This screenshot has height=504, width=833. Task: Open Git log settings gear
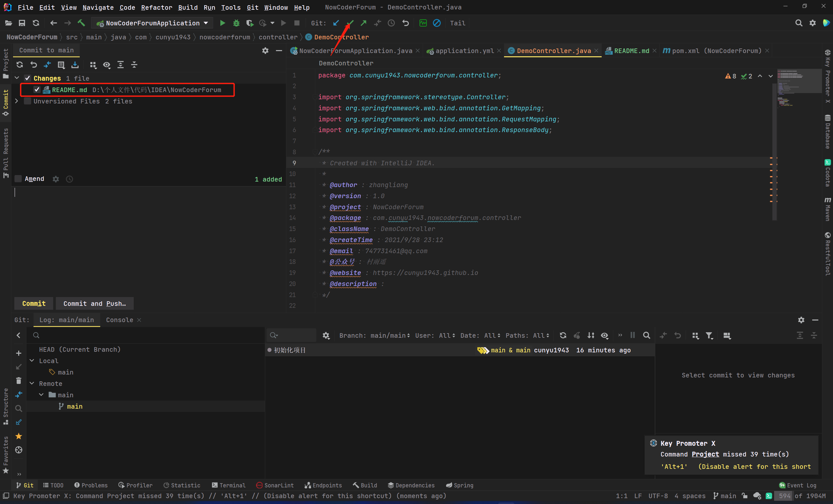coord(326,335)
